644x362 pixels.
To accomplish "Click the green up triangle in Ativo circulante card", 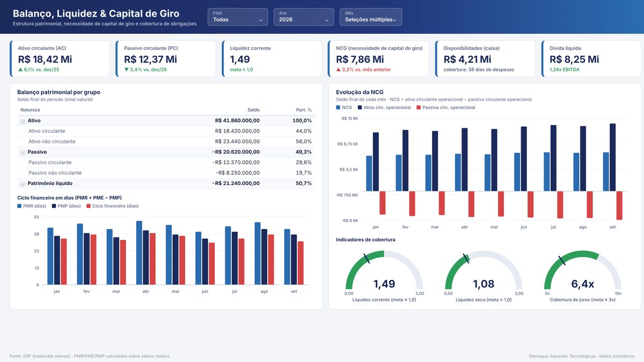I will (20, 70).
